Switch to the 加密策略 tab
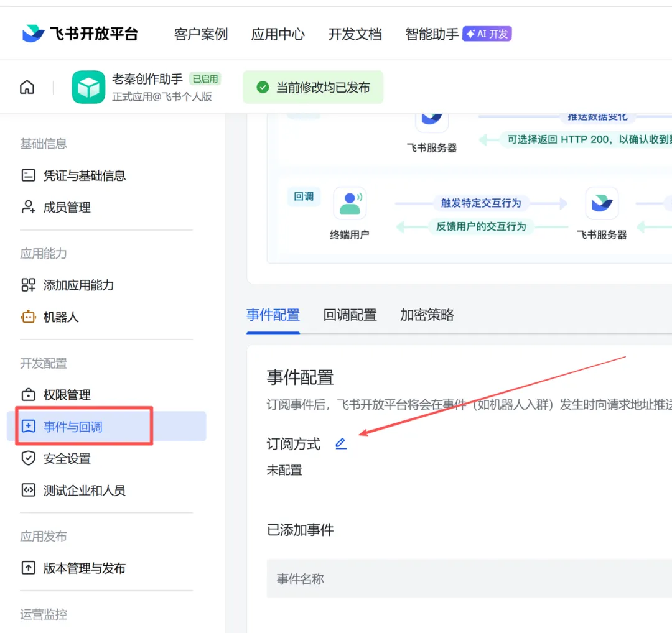 [427, 315]
